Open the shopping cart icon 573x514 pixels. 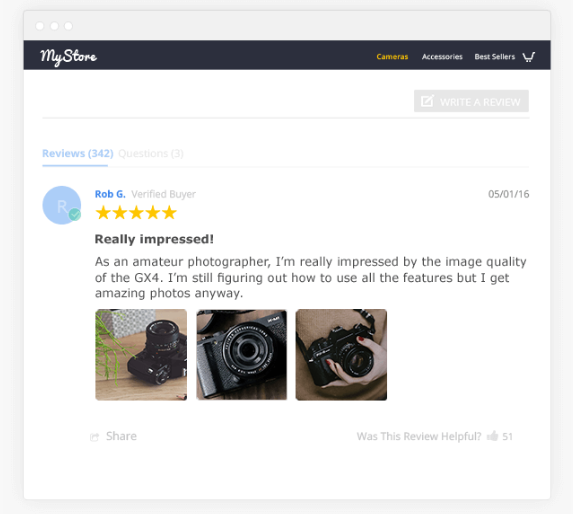[x=528, y=57]
